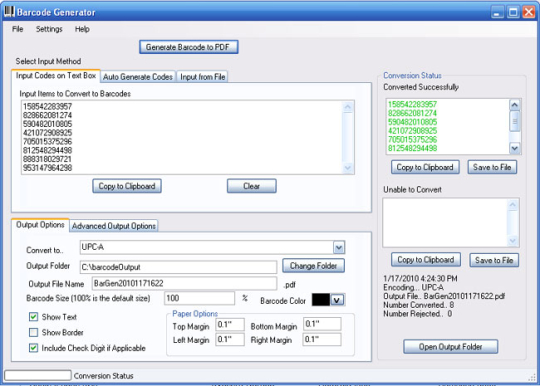
Task: Open the Barcode Color dropdown arrow
Action: pyautogui.click(x=337, y=300)
